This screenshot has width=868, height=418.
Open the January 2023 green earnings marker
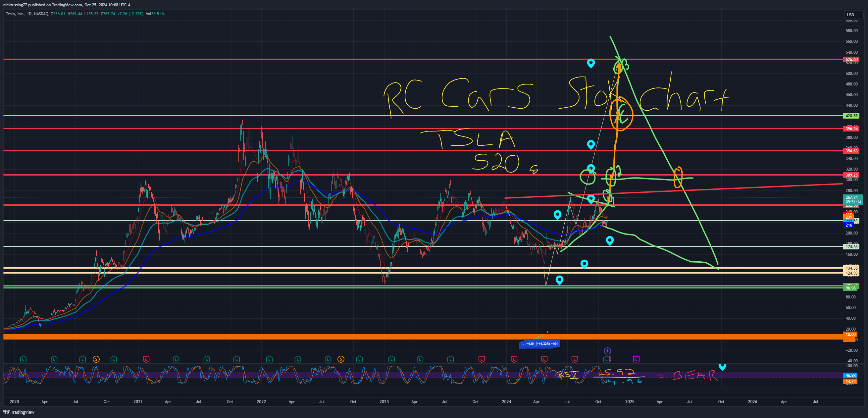(x=391, y=359)
